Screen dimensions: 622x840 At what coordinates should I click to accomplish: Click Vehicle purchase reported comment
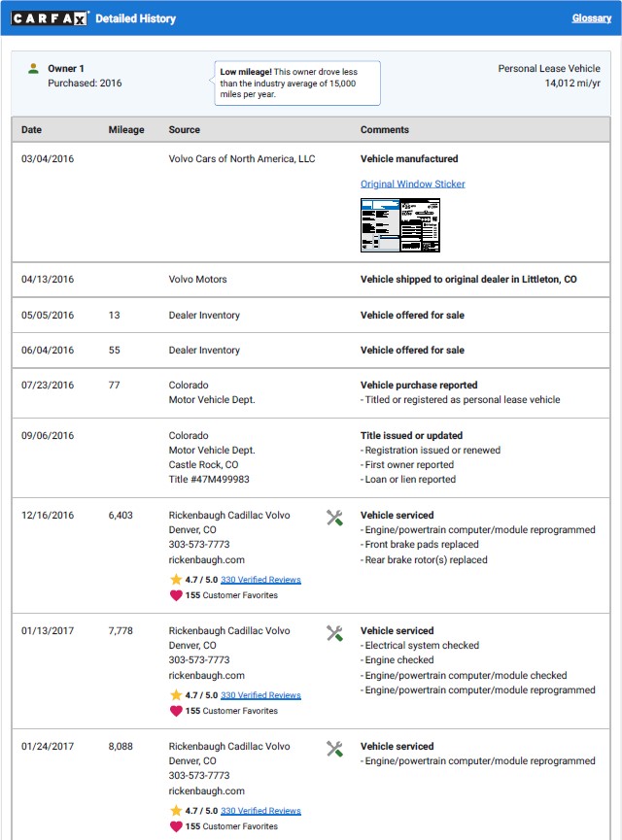[x=419, y=386]
